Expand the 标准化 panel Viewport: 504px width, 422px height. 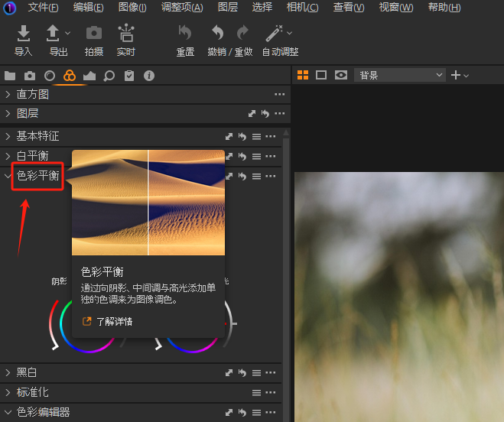pyautogui.click(x=8, y=392)
